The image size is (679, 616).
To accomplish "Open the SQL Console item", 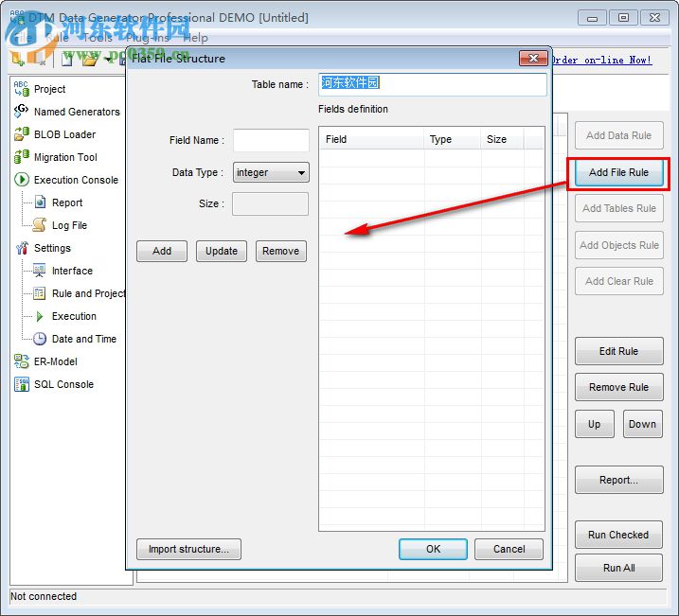I will click(64, 384).
